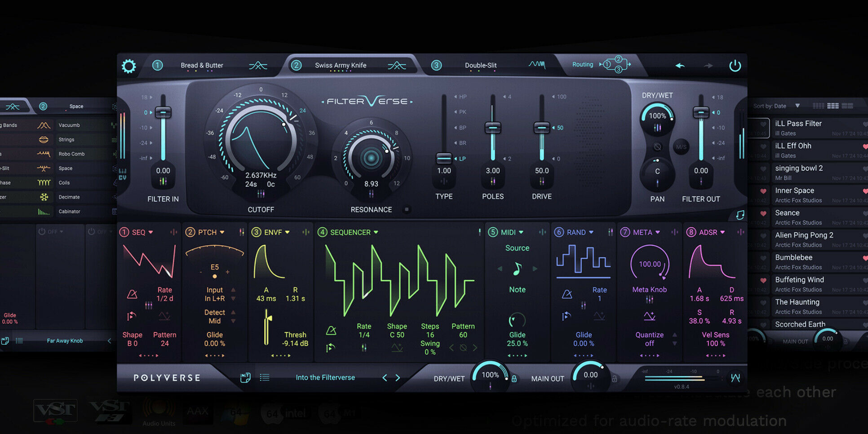Click the next Pattern arrow in SEQUENCER
The image size is (868, 434).
[475, 347]
